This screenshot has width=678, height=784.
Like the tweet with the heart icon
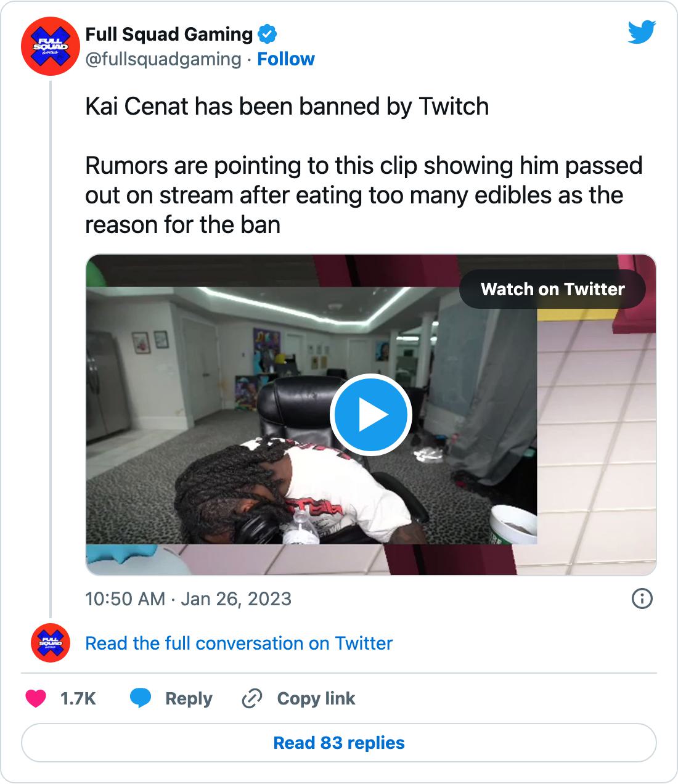click(x=36, y=698)
